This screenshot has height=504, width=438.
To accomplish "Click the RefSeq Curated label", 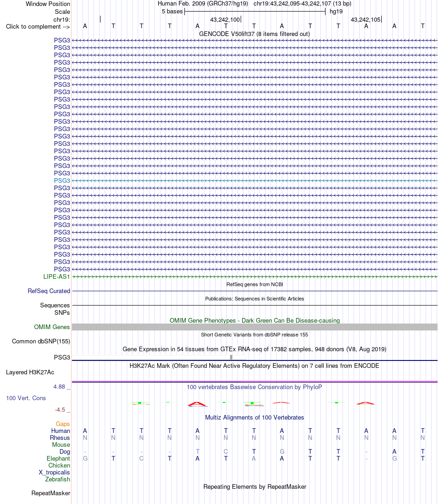I will (49, 291).
